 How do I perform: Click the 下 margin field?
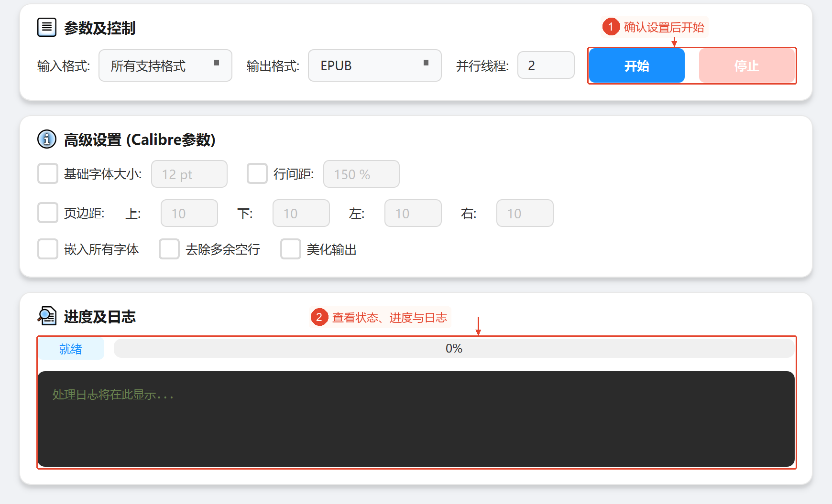tap(301, 213)
